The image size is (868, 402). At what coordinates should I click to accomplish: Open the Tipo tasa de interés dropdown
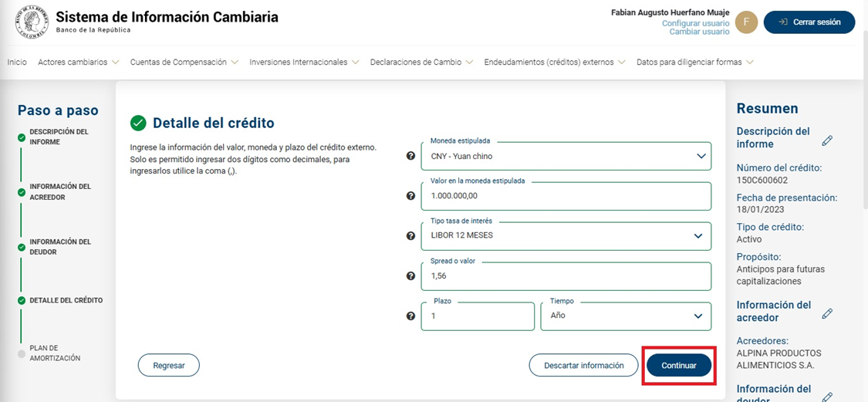click(x=566, y=235)
